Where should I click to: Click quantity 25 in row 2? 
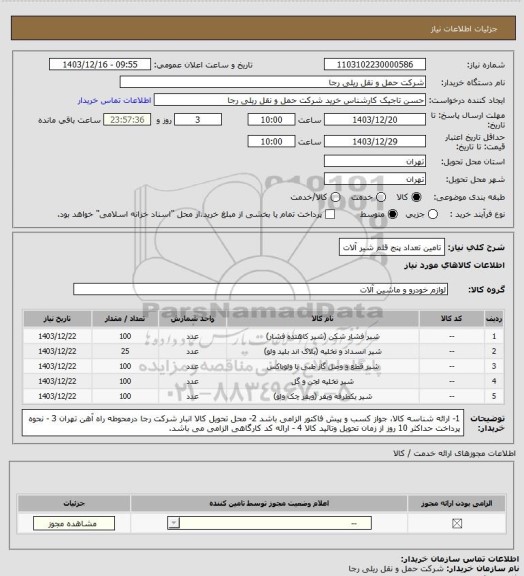[125, 352]
